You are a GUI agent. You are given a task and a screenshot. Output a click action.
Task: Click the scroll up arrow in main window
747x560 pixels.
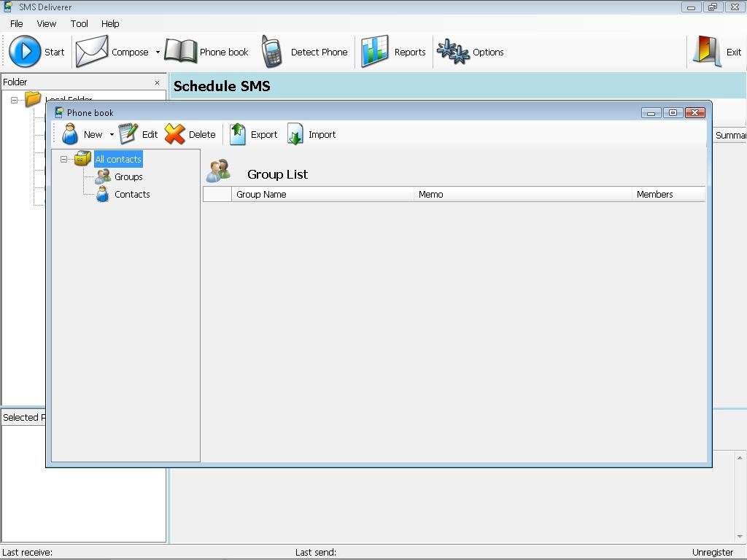tap(740, 458)
